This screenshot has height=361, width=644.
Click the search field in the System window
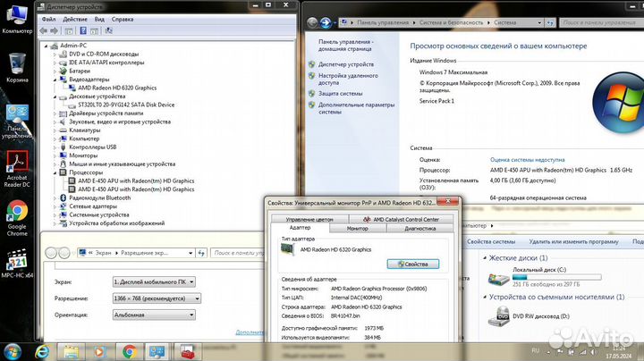click(601, 22)
